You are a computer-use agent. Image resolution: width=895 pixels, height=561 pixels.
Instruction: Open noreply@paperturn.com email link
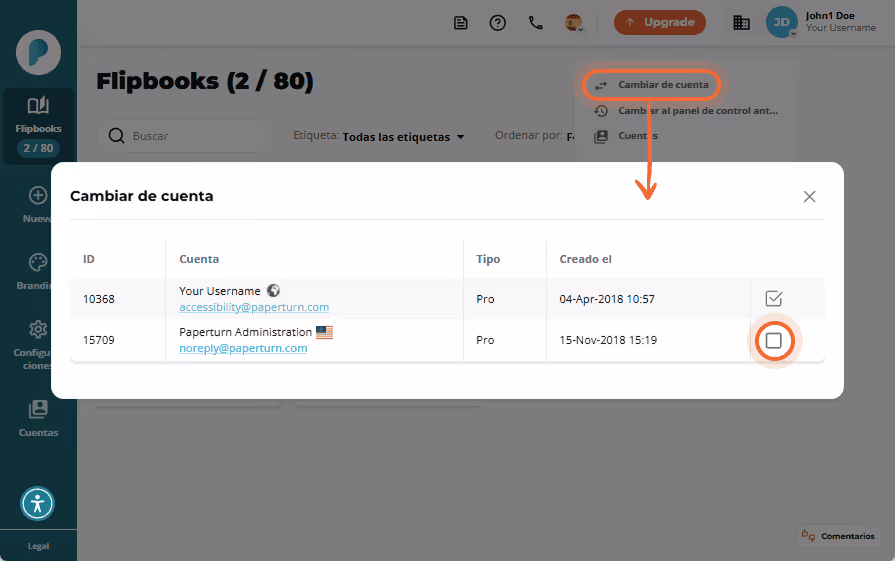[x=243, y=348]
